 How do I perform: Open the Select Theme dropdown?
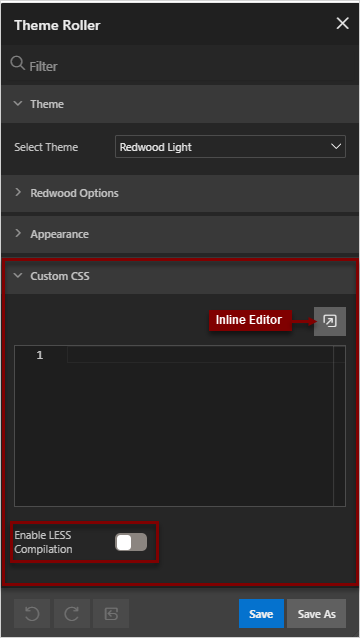click(x=230, y=147)
